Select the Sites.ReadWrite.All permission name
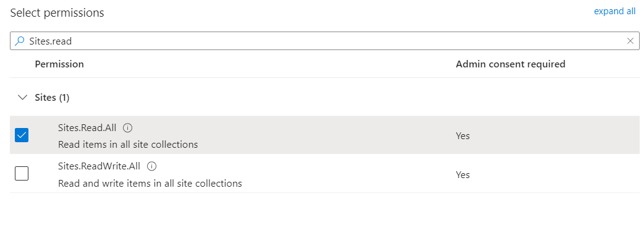The image size is (644, 230). 99,166
